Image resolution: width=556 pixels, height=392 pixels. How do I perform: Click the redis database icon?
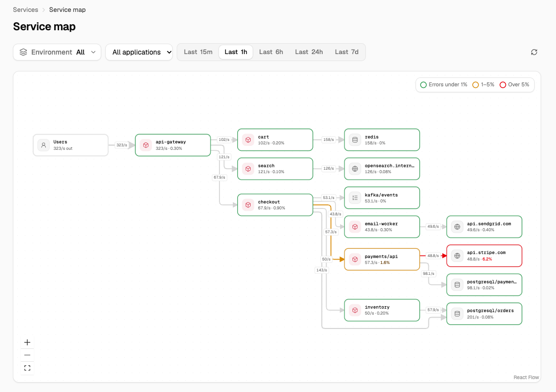coord(355,139)
